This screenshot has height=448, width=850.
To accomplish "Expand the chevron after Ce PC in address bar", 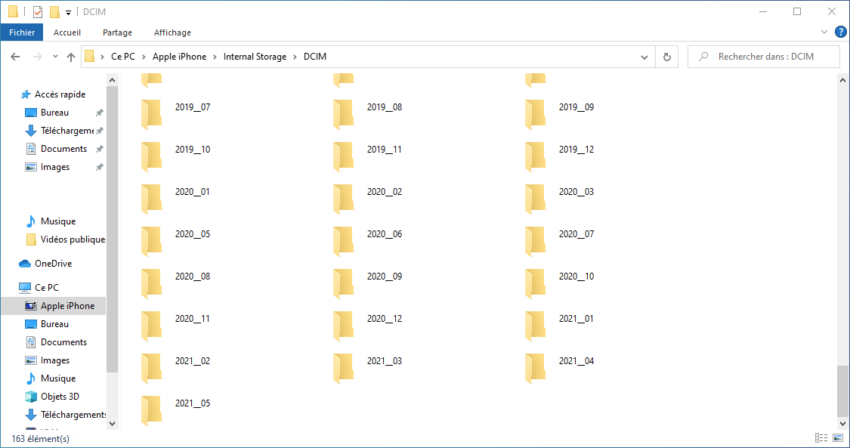I will tap(144, 57).
